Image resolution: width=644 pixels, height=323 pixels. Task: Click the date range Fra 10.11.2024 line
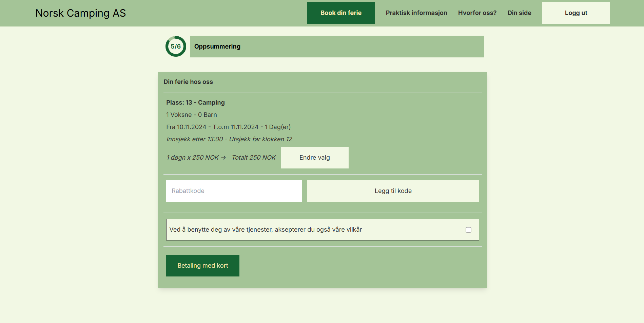tap(228, 127)
